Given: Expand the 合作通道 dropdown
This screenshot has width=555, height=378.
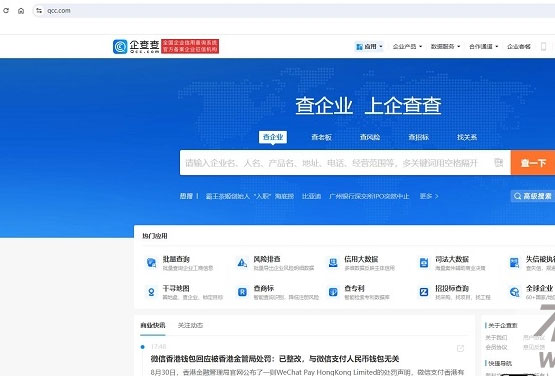Looking at the screenshot, I should [x=484, y=46].
